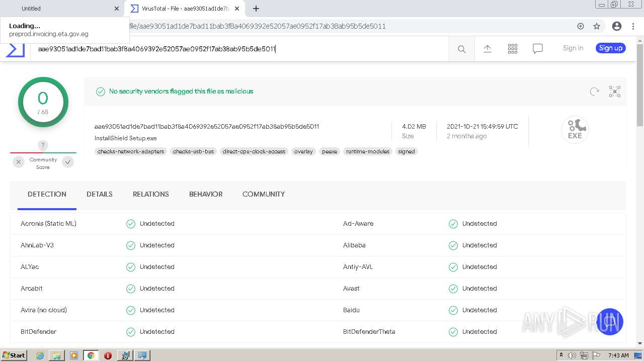The width and height of the screenshot is (644, 362).
Task: Click the checks-usb-bus tag
Action: click(x=193, y=151)
